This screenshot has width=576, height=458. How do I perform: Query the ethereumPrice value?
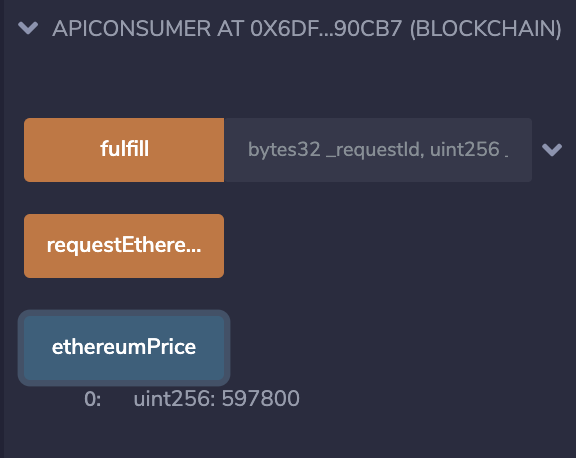click(124, 347)
